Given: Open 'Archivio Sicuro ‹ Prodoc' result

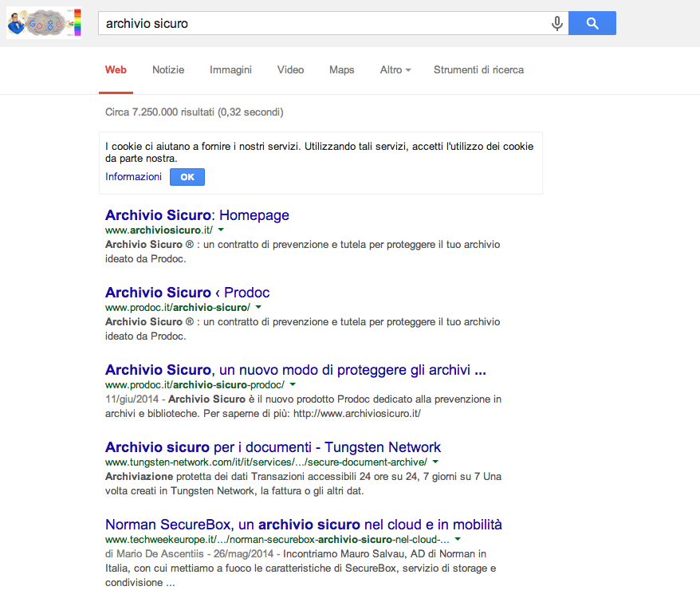Looking at the screenshot, I should pos(187,293).
